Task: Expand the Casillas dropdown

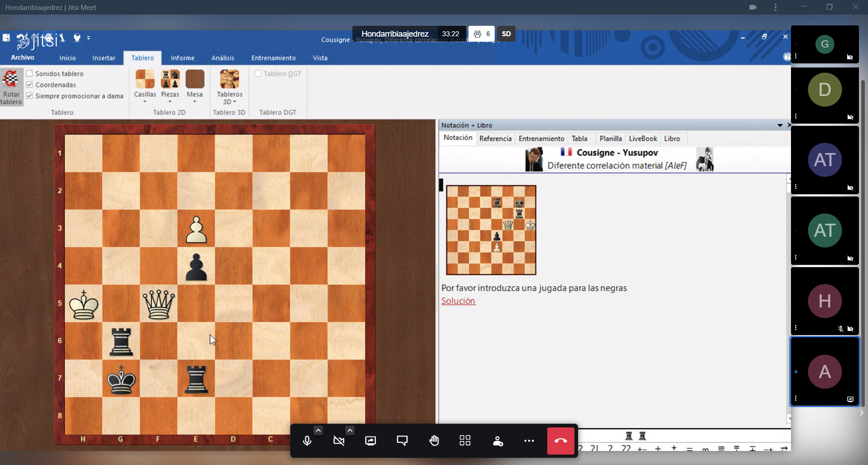Action: 145,101
